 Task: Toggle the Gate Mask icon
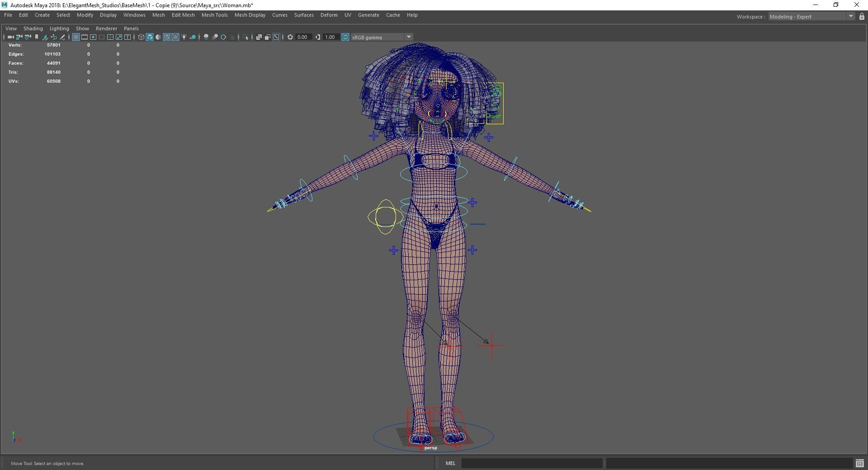(x=102, y=37)
